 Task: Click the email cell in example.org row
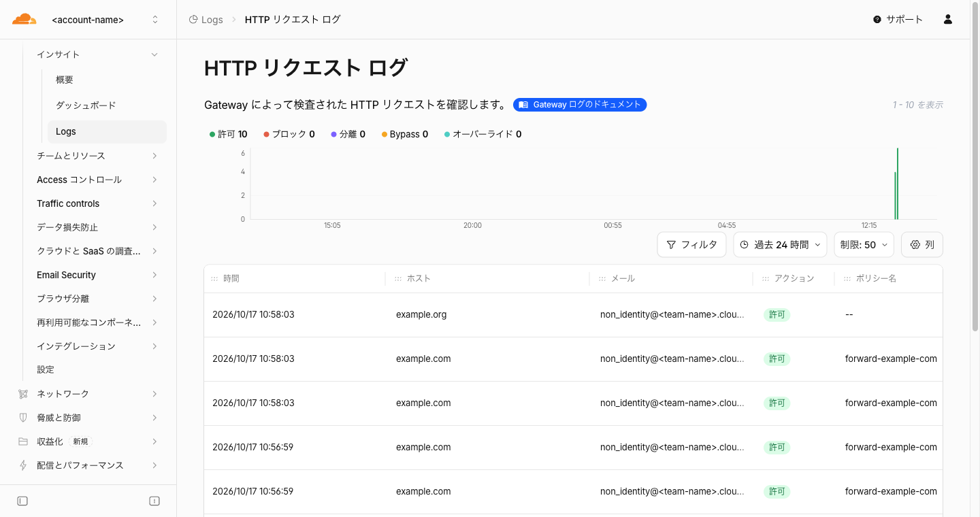672,315
